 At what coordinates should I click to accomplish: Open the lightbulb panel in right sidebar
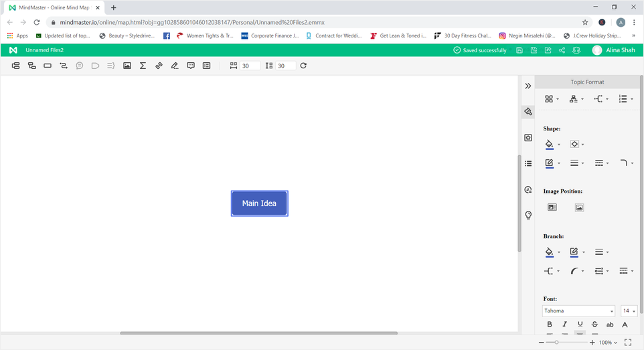(528, 215)
